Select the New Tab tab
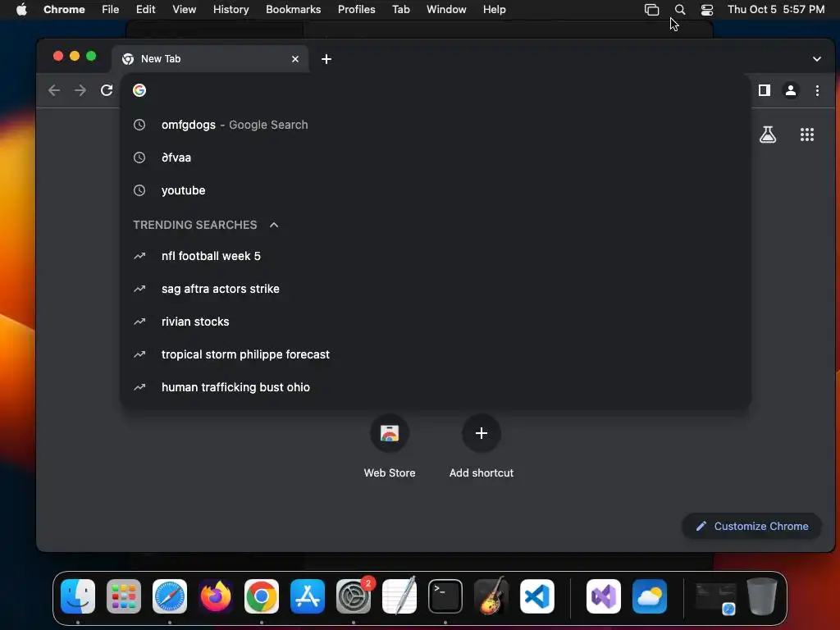 (210, 59)
